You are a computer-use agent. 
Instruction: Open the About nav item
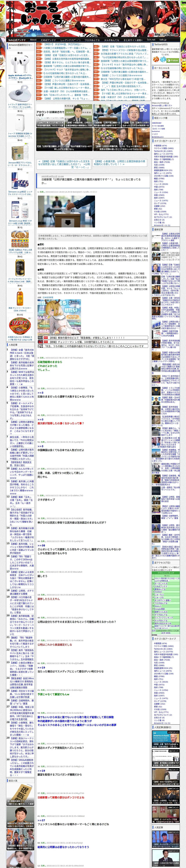pos(33,40)
